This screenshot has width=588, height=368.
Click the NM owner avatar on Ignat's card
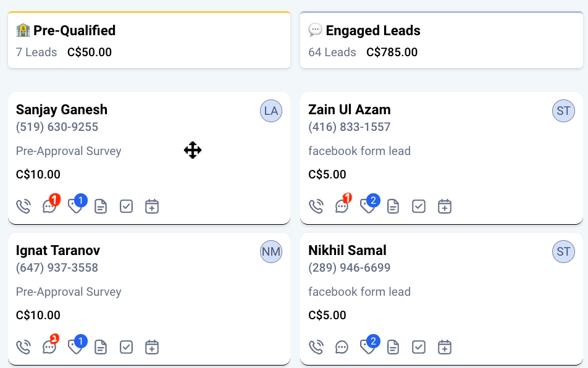point(271,252)
